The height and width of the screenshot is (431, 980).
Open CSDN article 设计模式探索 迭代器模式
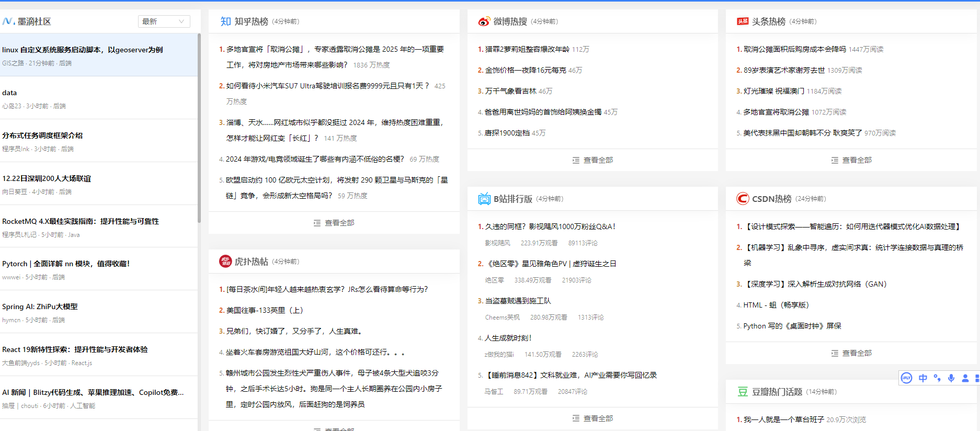853,226
